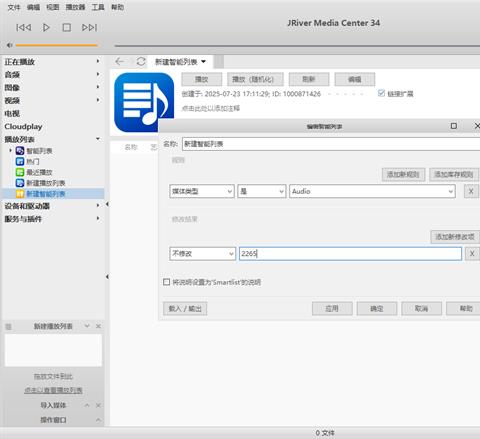Select the 新建播放列表 playlist icon in tree

[20, 183]
